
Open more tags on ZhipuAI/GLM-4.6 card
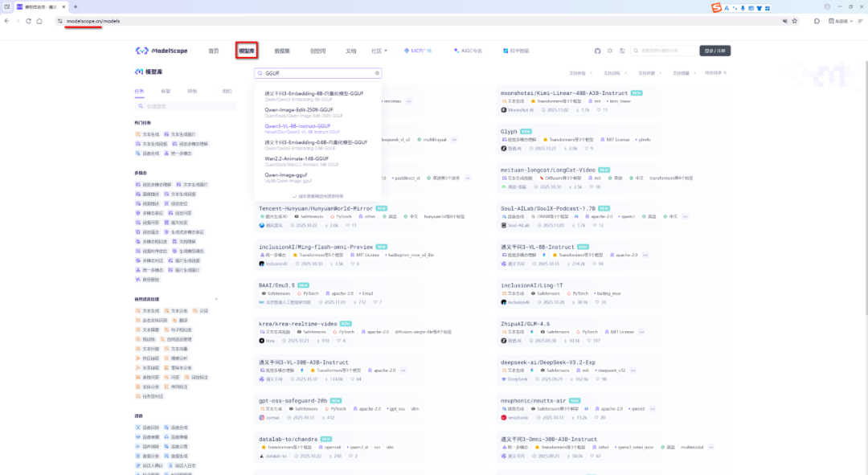pos(641,332)
